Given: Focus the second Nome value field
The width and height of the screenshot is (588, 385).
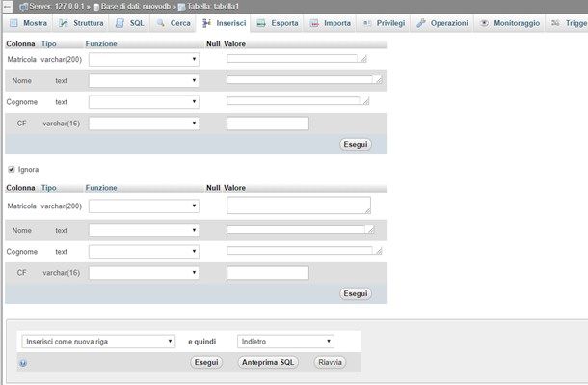Looking at the screenshot, I should 301,229.
